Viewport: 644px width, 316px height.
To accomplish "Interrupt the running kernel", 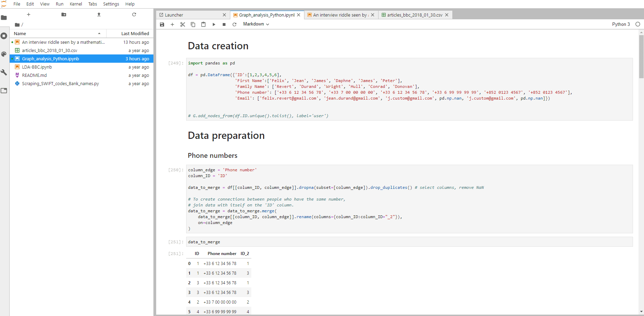I will [224, 24].
